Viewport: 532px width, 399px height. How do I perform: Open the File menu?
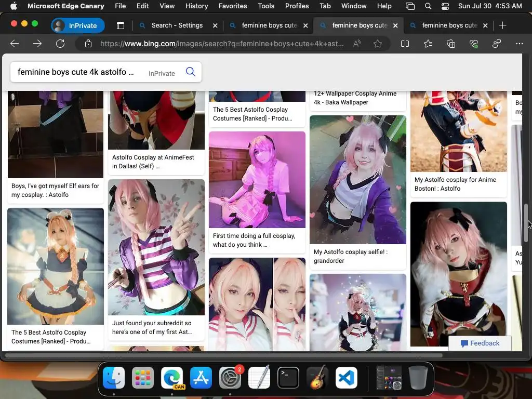[x=120, y=6]
